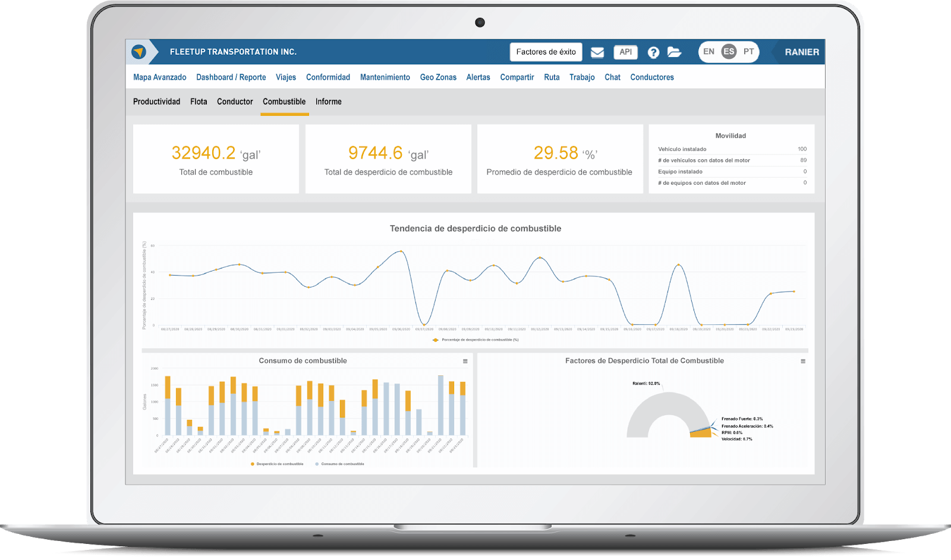The height and width of the screenshot is (560, 951).
Task: Click the API icon button
Action: pos(625,52)
